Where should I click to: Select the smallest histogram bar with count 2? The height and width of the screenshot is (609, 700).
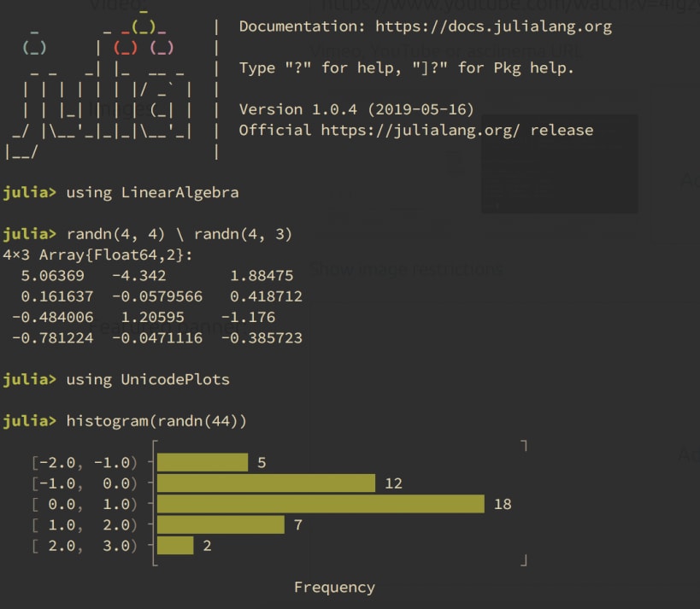(x=175, y=546)
